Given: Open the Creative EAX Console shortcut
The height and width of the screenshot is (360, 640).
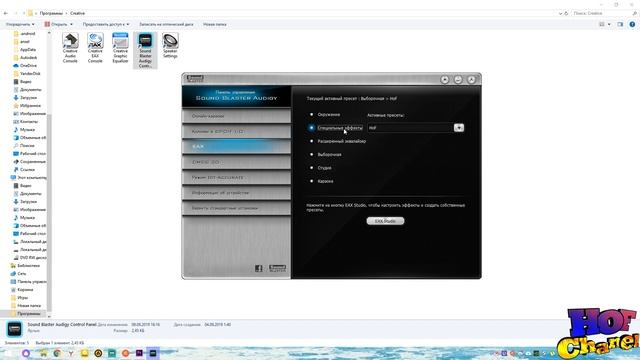Looking at the screenshot, I should point(95,48).
